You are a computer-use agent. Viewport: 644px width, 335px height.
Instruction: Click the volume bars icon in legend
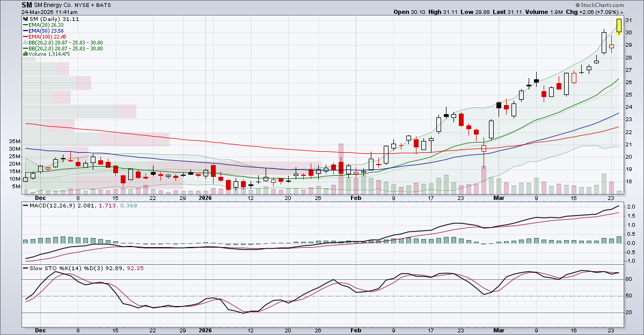(x=25, y=54)
